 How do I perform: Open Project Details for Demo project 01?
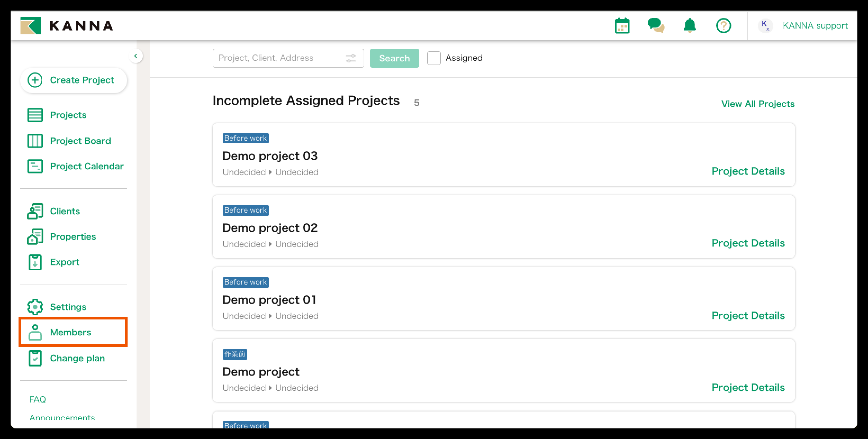pos(748,315)
